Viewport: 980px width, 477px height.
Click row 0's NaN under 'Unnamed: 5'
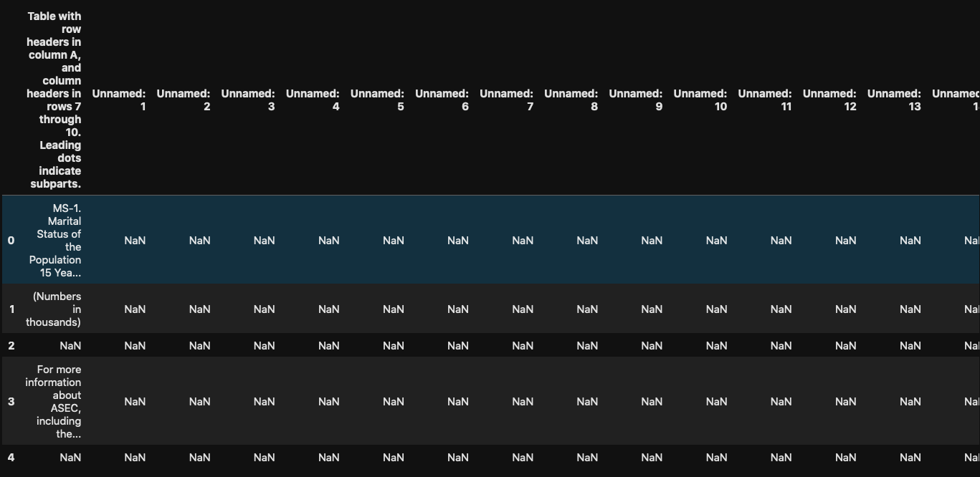(393, 241)
